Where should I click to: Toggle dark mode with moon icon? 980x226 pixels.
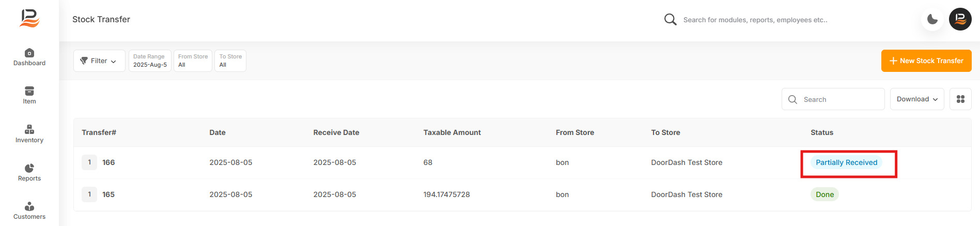pos(932,19)
